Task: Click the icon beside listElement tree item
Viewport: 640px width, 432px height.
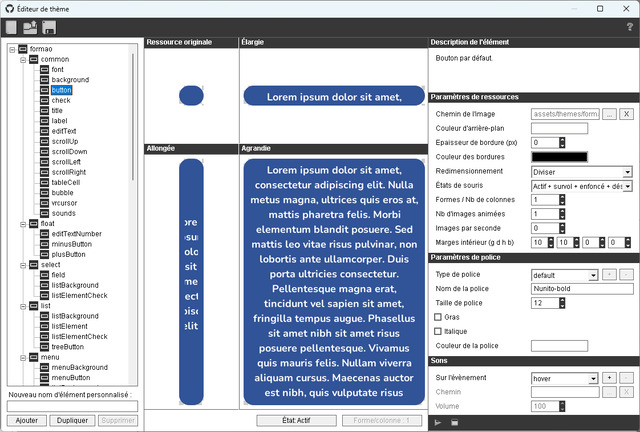Action: coord(44,326)
